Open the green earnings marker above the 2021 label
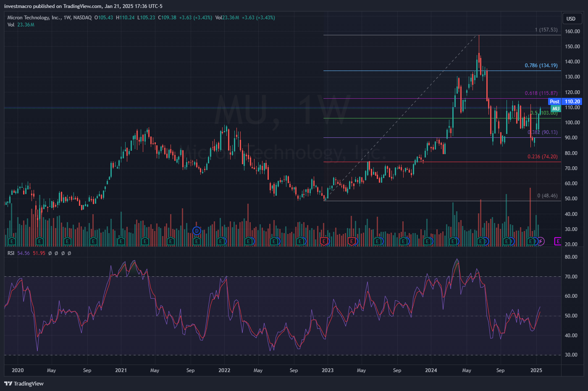 pyautogui.click(x=121, y=241)
